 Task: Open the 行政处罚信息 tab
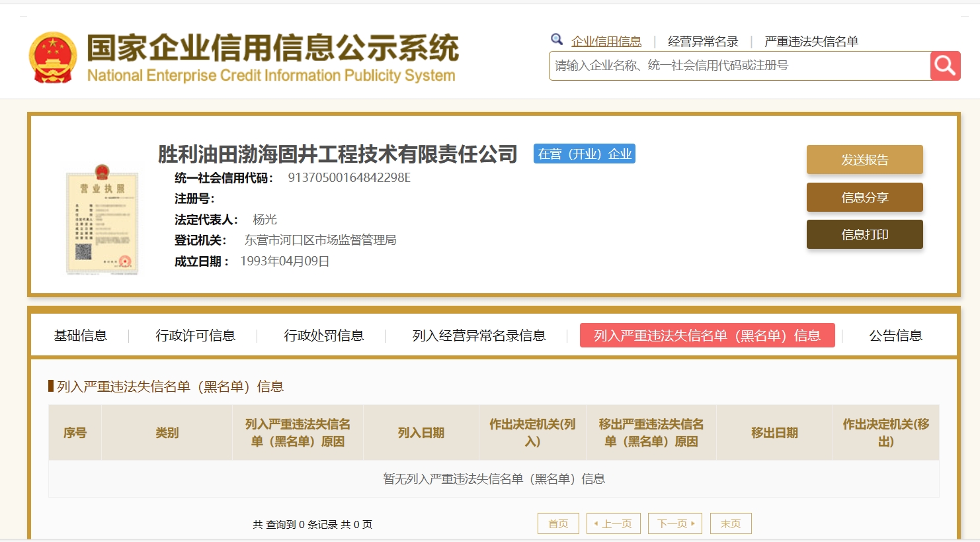pos(323,336)
